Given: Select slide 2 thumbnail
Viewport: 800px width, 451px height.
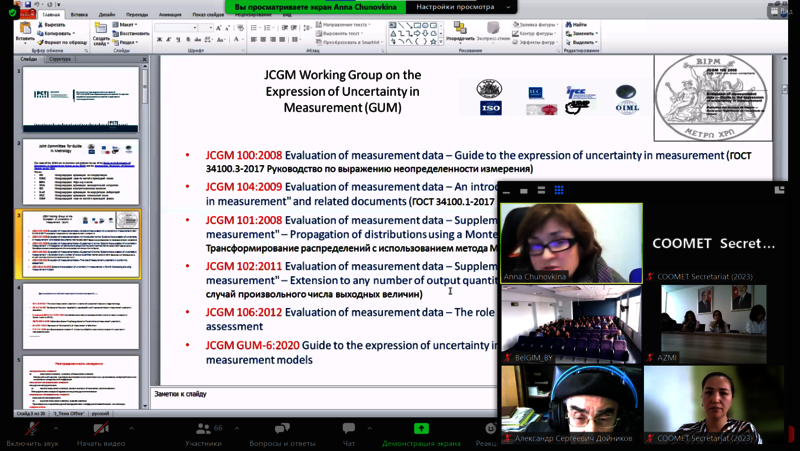Looking at the screenshot, I should pyautogui.click(x=81, y=172).
